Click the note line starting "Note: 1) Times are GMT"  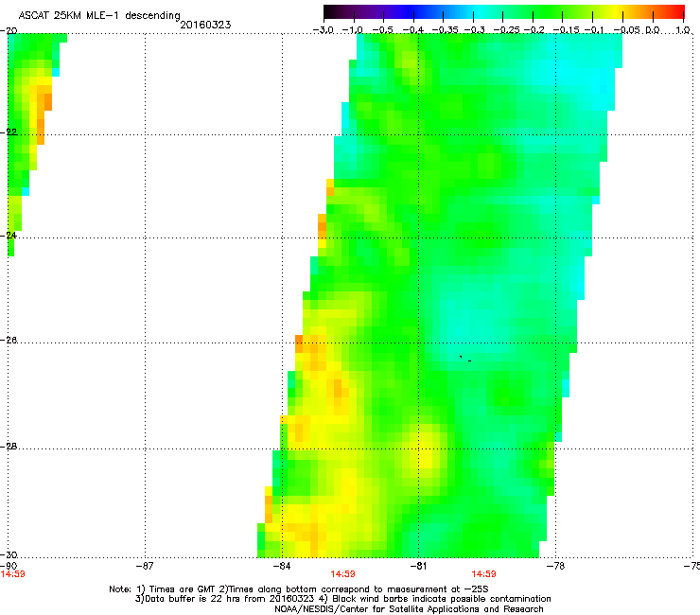[x=299, y=589]
